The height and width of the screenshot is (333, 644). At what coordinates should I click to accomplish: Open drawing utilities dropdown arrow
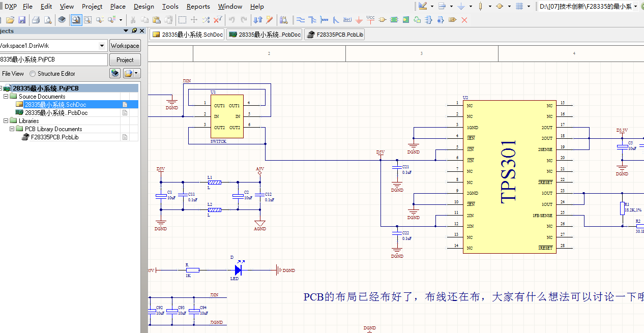[x=432, y=6]
